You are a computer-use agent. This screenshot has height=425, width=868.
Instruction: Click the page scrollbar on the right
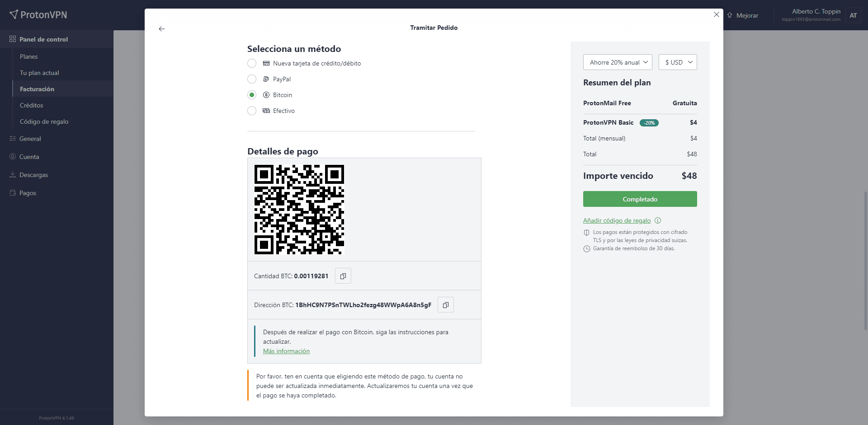[x=865, y=261]
